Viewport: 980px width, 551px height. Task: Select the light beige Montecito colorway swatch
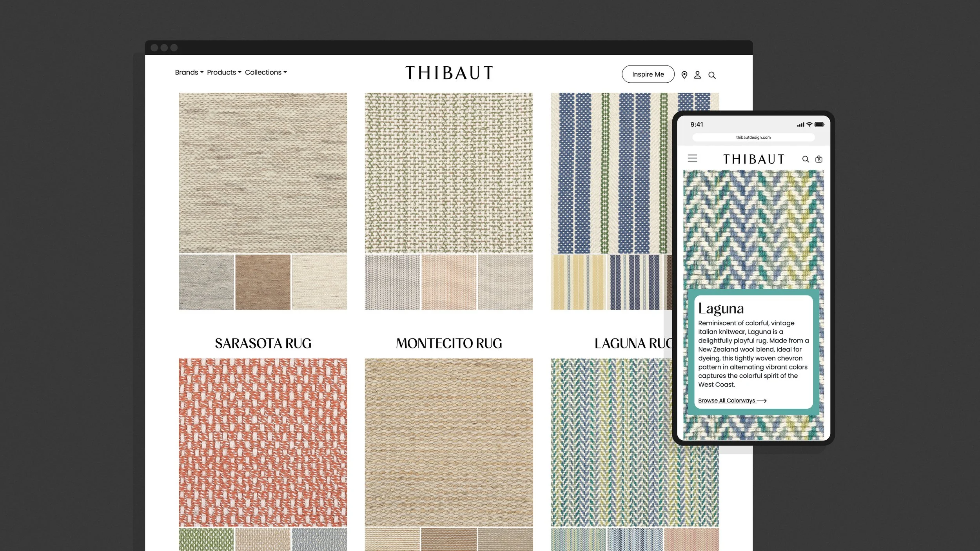[505, 282]
